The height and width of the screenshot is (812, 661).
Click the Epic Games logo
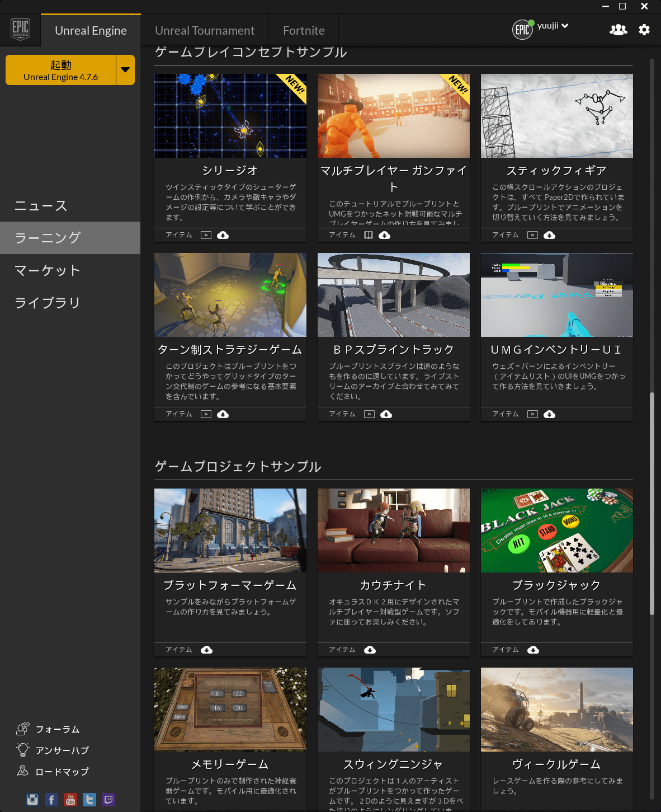[20, 29]
